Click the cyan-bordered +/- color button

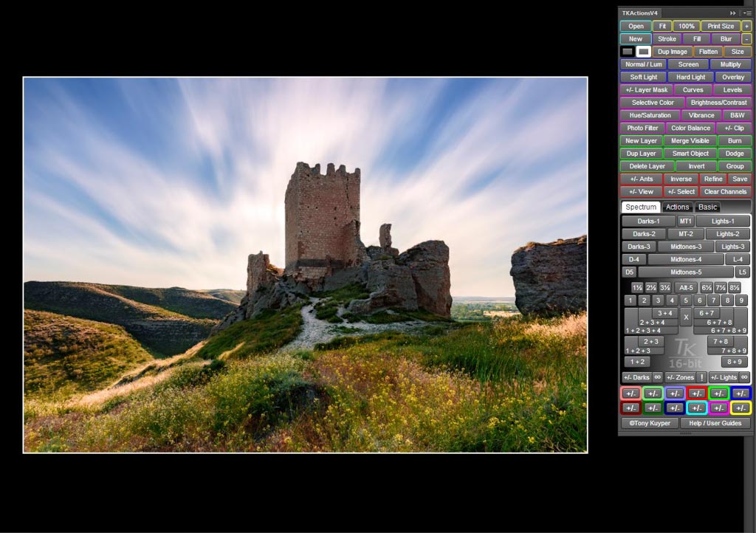pos(697,408)
